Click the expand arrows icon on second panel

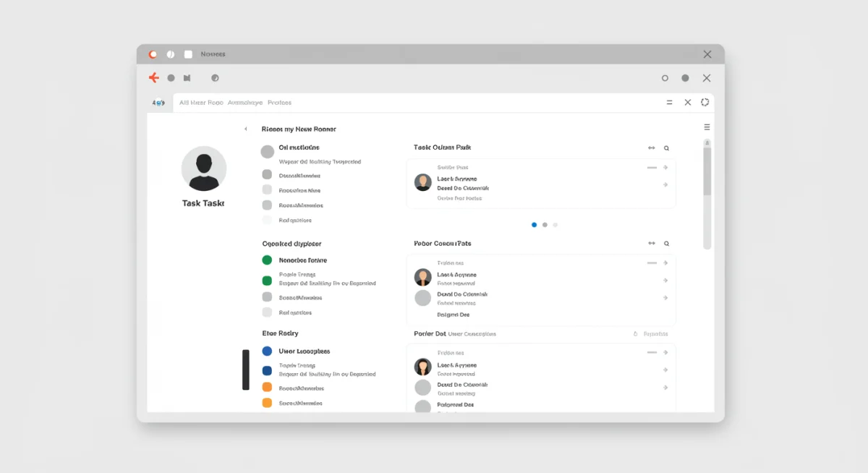[x=651, y=243]
